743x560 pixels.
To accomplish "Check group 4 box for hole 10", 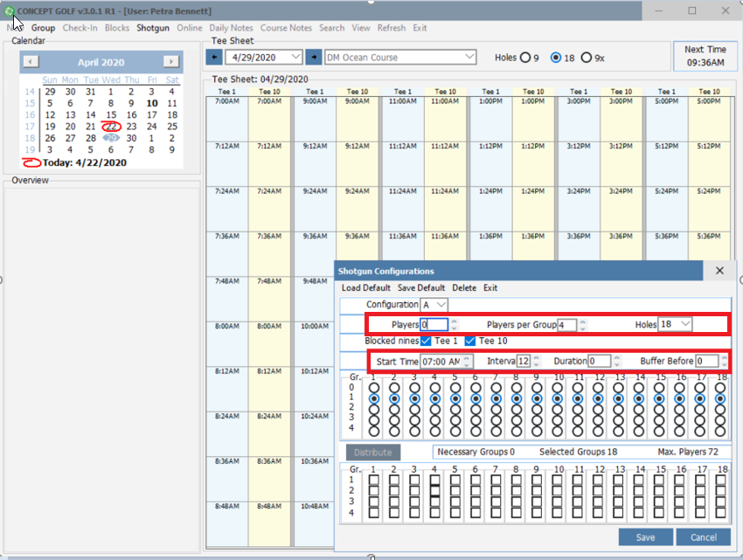I will 558,512.
